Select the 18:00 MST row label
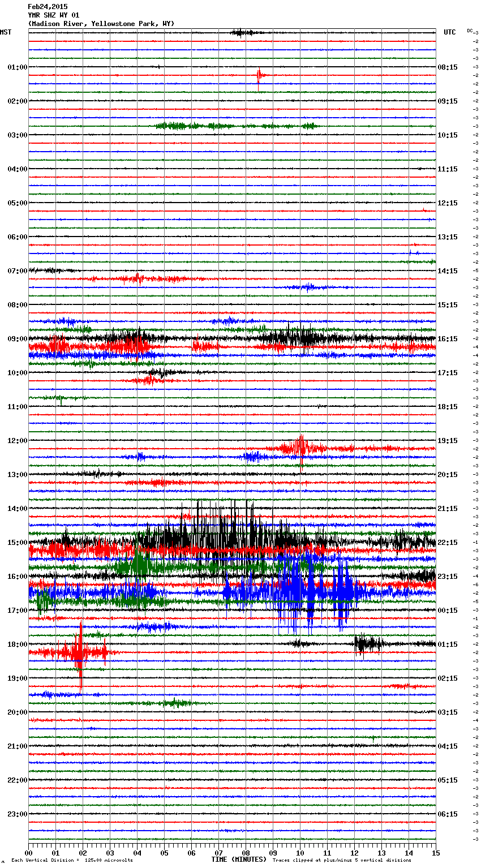Image resolution: width=481 pixels, height=868 pixels. [x=18, y=644]
